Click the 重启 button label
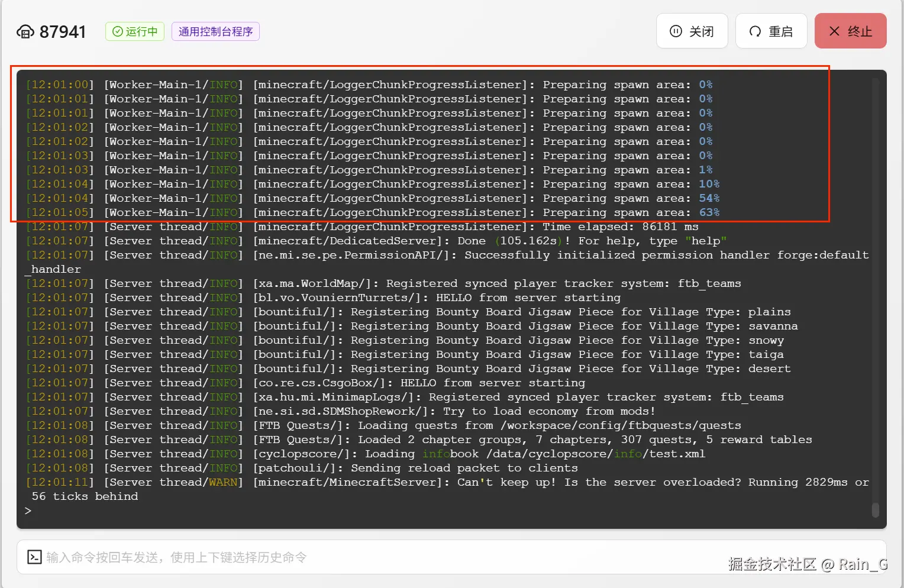The image size is (904, 588). click(x=781, y=31)
